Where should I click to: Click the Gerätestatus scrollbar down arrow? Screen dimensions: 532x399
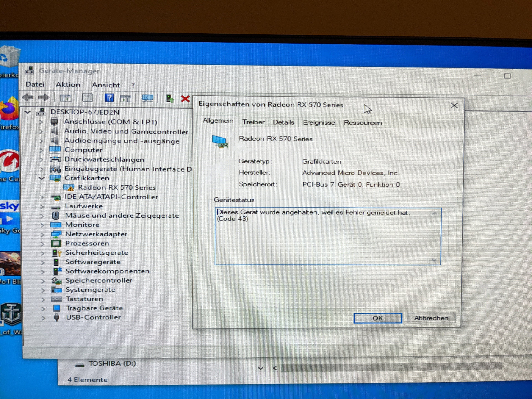click(x=434, y=260)
